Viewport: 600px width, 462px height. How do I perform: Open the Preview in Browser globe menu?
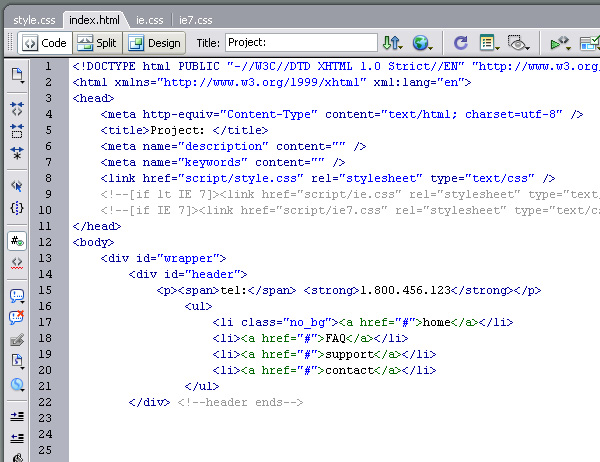[422, 42]
